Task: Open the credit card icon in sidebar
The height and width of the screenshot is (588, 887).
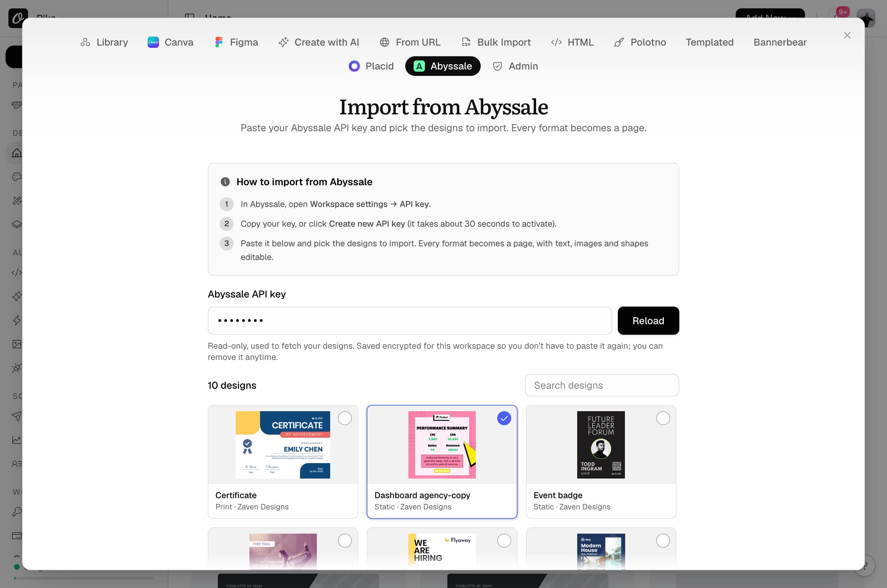Action: pos(16,535)
